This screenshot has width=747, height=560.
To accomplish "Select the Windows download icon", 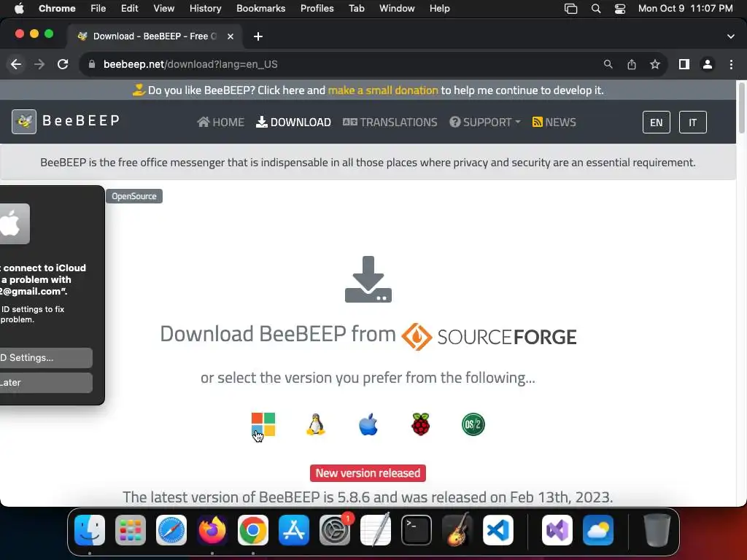I will click(263, 424).
